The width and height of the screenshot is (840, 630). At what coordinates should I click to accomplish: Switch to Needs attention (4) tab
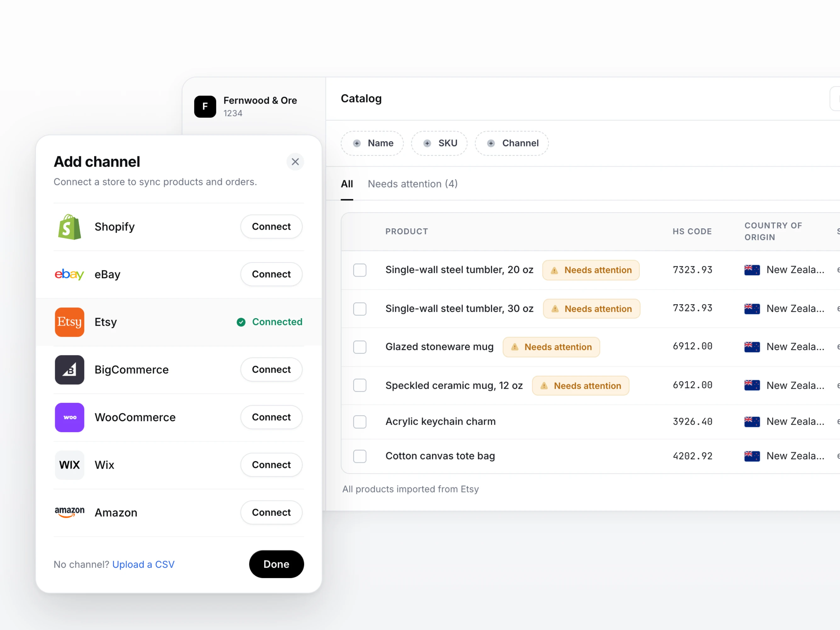click(413, 184)
